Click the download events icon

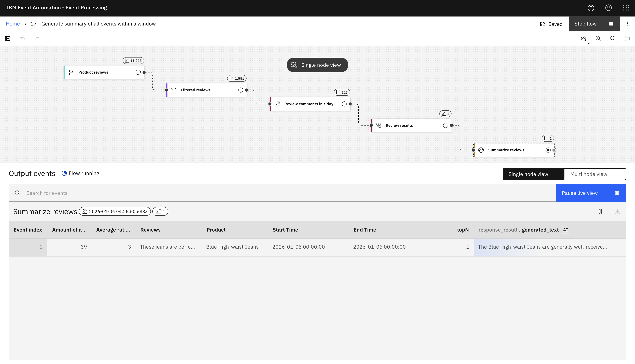[x=617, y=212]
